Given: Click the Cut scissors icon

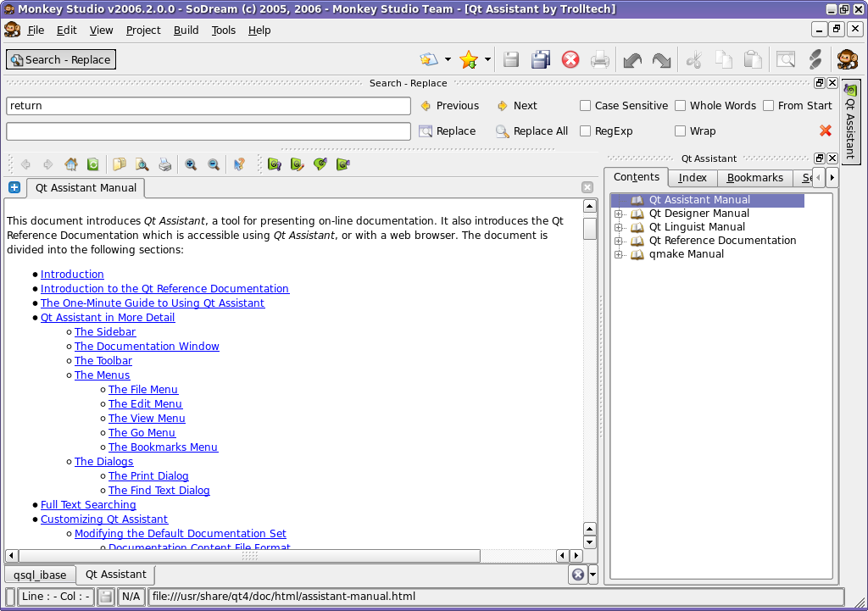Looking at the screenshot, I should pyautogui.click(x=694, y=59).
